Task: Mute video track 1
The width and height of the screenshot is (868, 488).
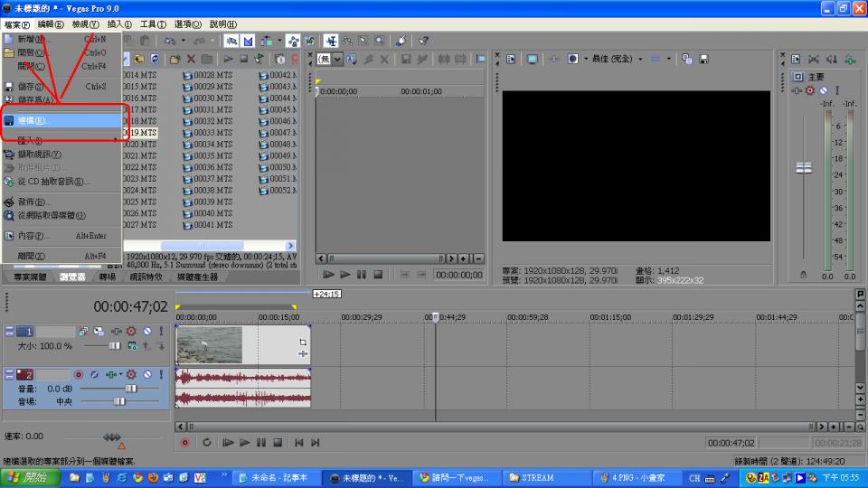Action: [x=146, y=332]
